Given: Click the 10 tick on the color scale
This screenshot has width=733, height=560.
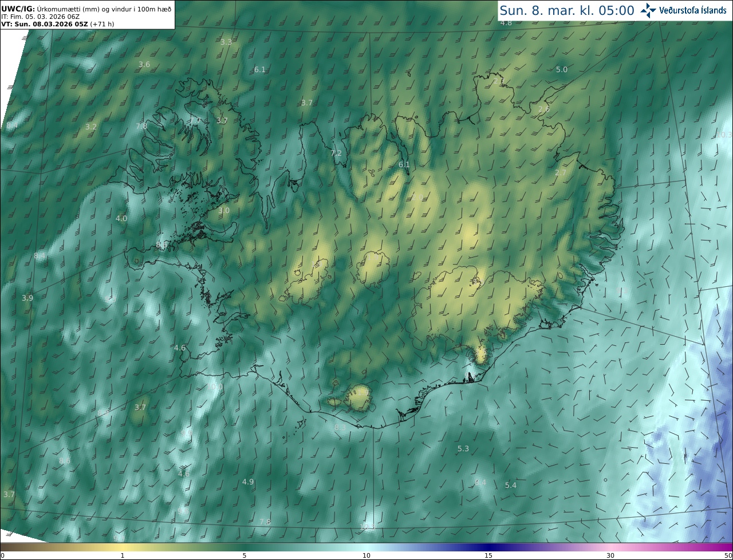Looking at the screenshot, I should pyautogui.click(x=366, y=555).
